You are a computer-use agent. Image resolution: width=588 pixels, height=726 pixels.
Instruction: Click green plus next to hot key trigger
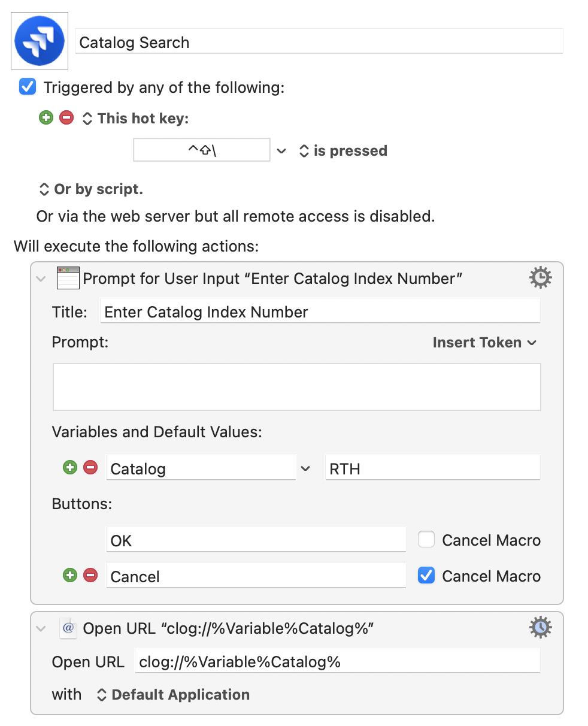46,118
